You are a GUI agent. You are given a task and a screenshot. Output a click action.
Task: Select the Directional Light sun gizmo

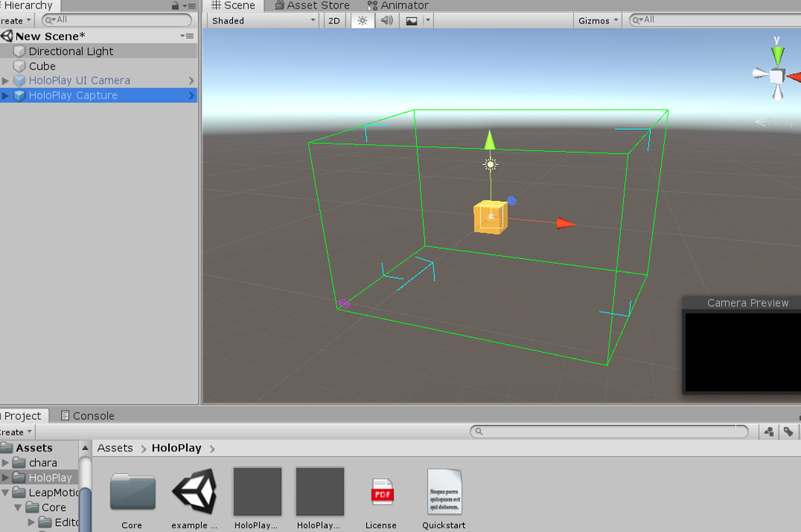[490, 164]
